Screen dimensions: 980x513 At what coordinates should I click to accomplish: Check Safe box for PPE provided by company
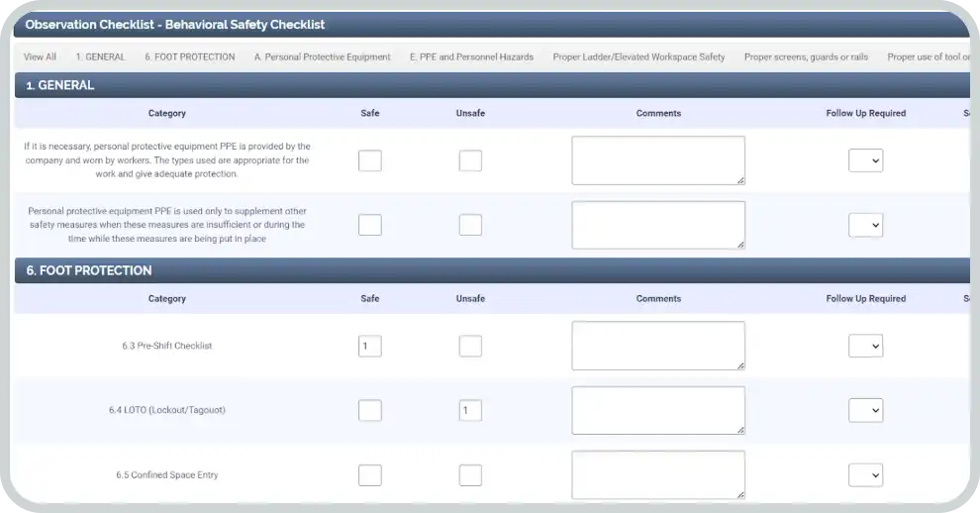[369, 160]
